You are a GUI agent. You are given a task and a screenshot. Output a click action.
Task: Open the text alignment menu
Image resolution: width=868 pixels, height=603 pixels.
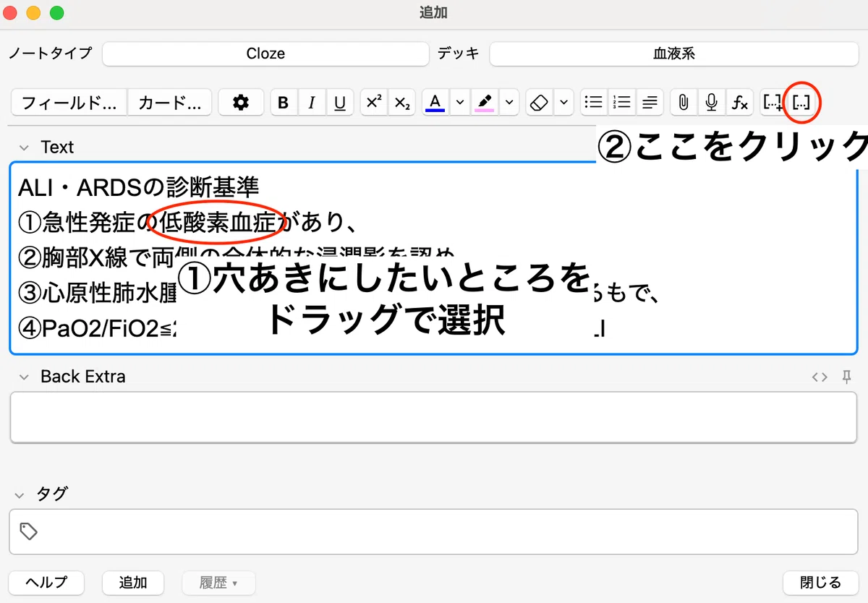[x=650, y=103]
